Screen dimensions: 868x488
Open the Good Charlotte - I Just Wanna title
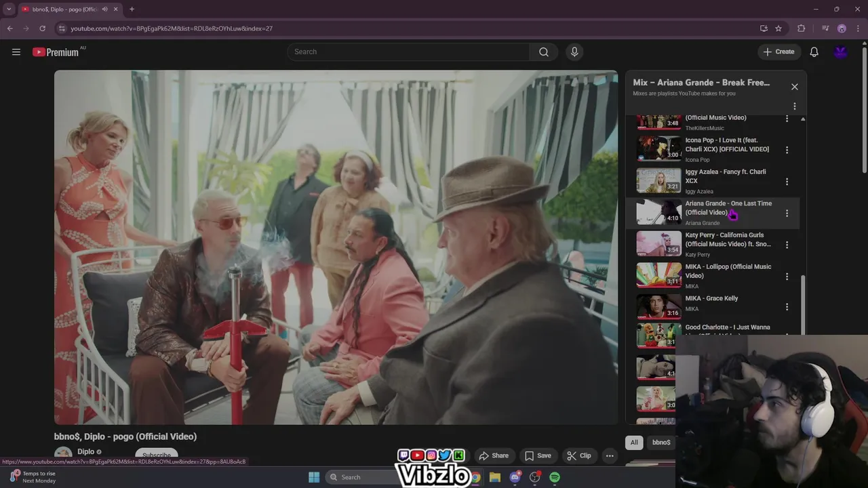click(728, 327)
